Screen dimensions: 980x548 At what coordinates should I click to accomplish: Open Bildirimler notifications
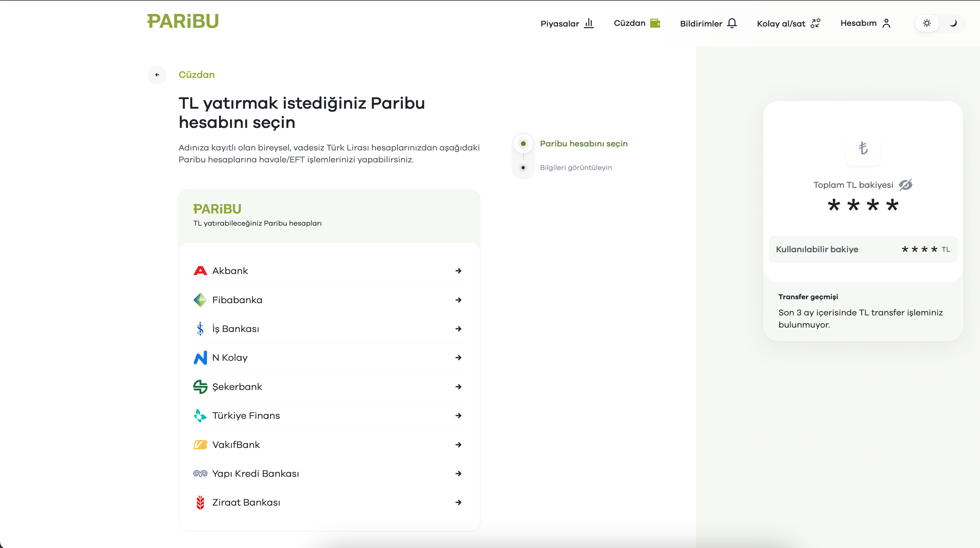point(708,24)
